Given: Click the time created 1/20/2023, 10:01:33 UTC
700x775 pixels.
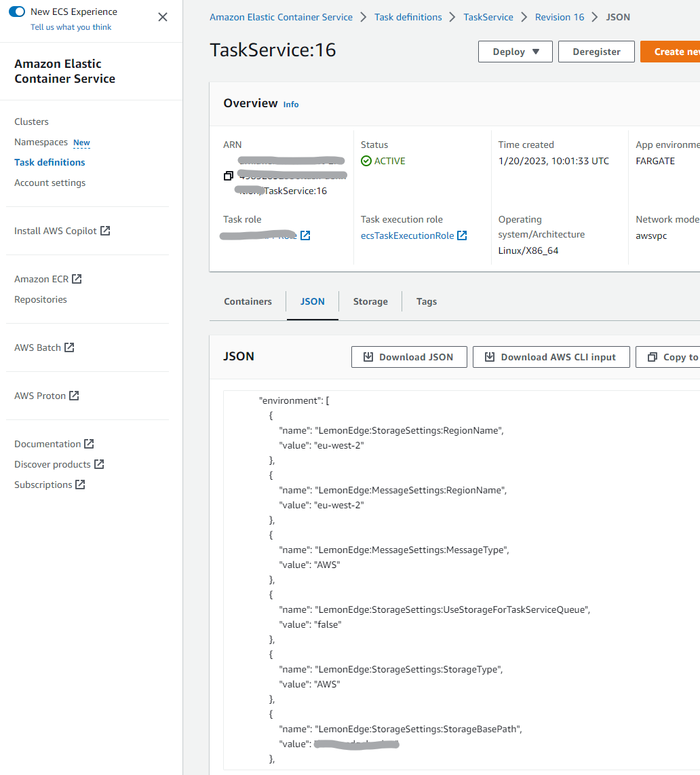Looking at the screenshot, I should coord(553,161).
